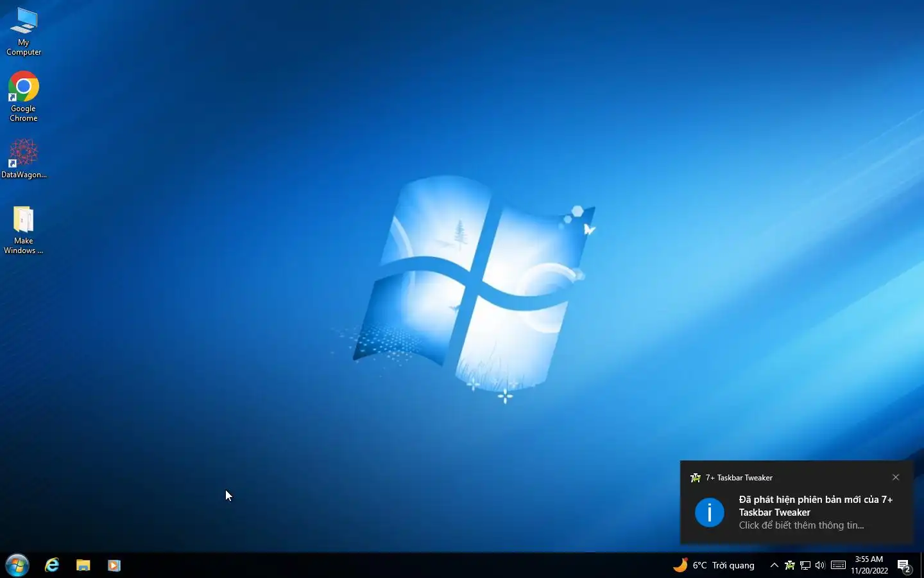
Task: Open the Start menu orb
Action: [x=17, y=565]
